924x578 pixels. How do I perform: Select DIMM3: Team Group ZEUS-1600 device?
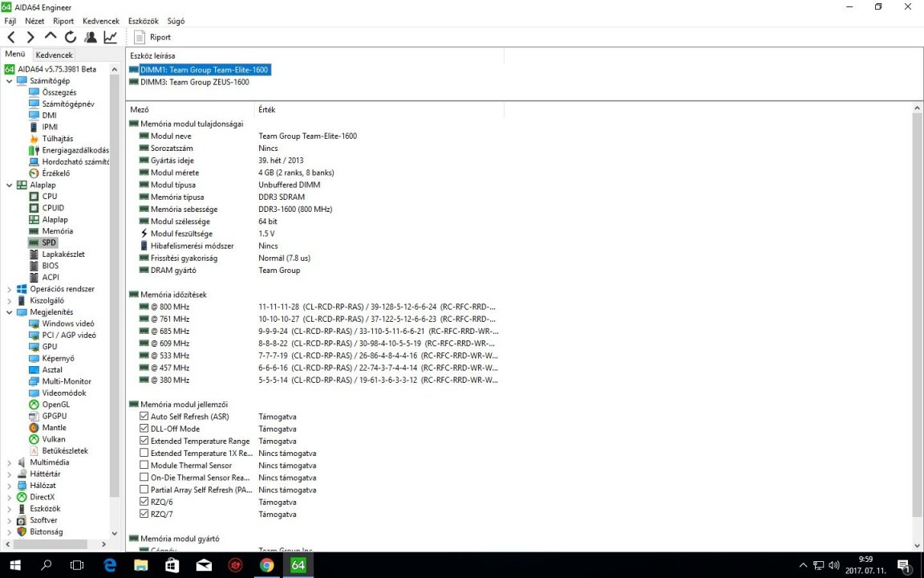tap(194, 82)
